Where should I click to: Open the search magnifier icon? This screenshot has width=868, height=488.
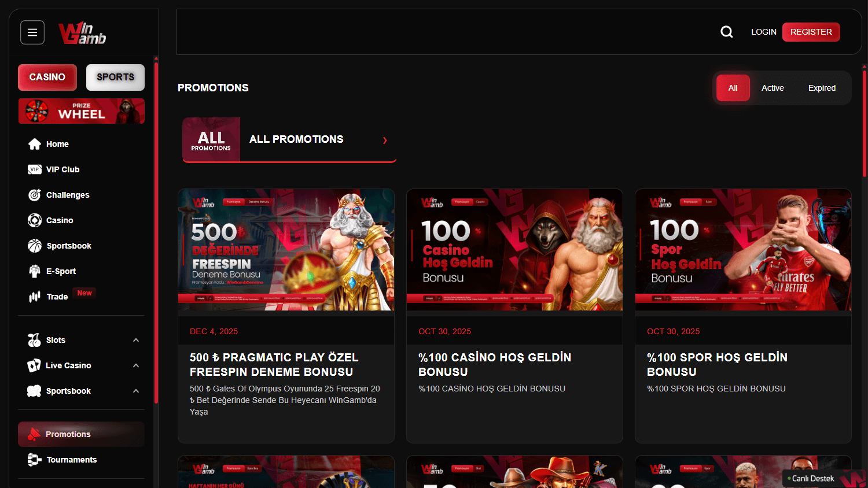click(x=727, y=32)
